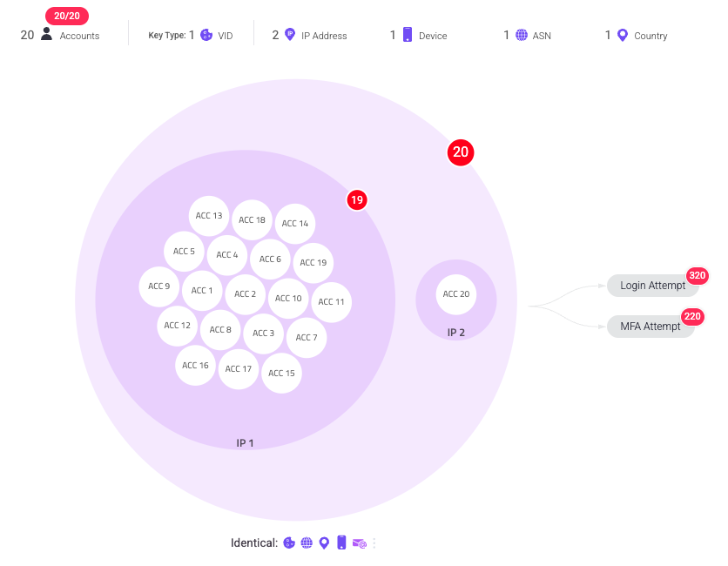Click the red 20/20 accounts badge

point(67,16)
